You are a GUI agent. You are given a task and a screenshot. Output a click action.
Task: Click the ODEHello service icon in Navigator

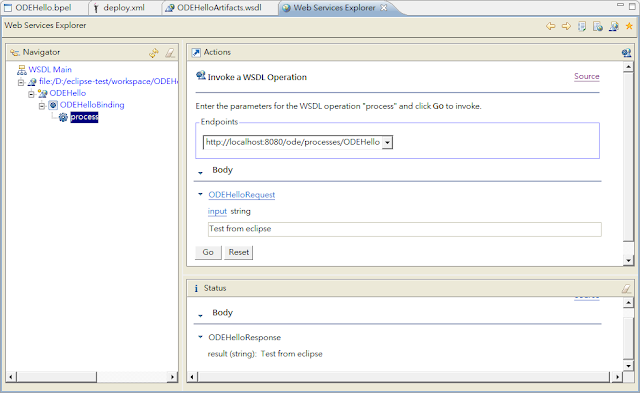(x=42, y=93)
